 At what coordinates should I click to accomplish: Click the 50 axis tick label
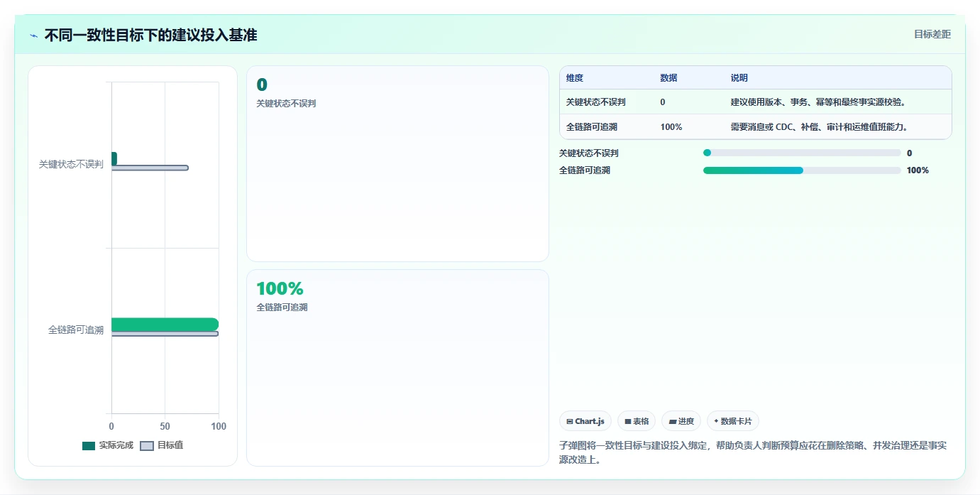(x=165, y=426)
